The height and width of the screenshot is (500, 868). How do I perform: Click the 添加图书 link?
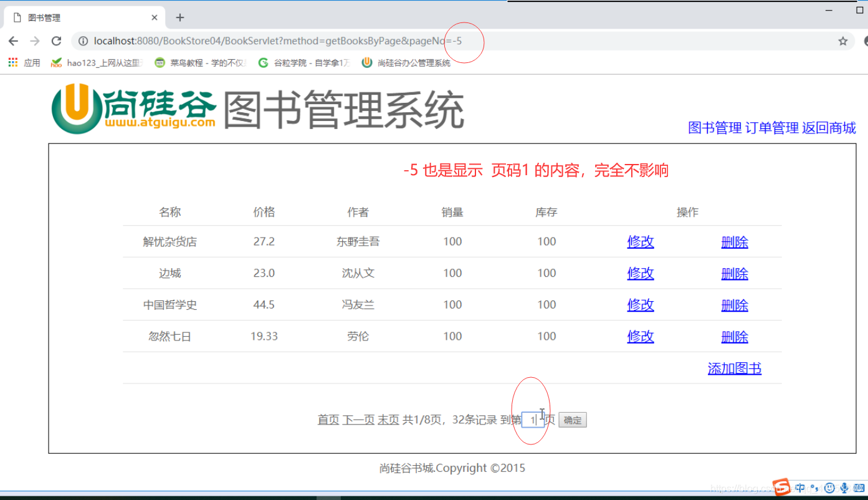(x=735, y=368)
